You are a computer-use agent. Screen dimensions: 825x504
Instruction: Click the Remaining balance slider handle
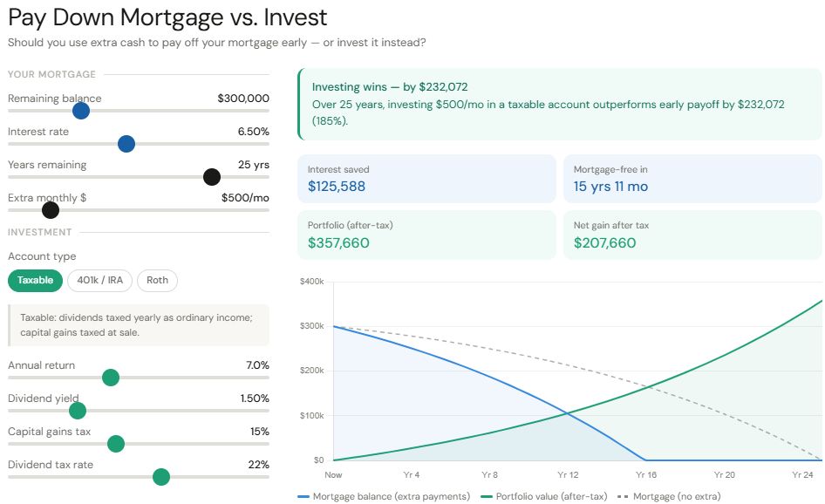coord(81,111)
